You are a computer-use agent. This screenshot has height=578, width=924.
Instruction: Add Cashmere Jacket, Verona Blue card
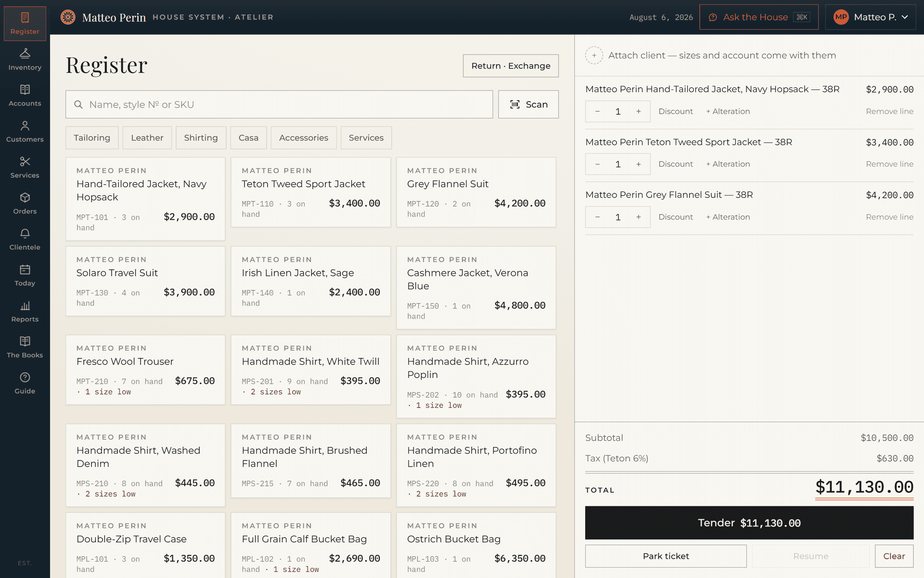476,288
